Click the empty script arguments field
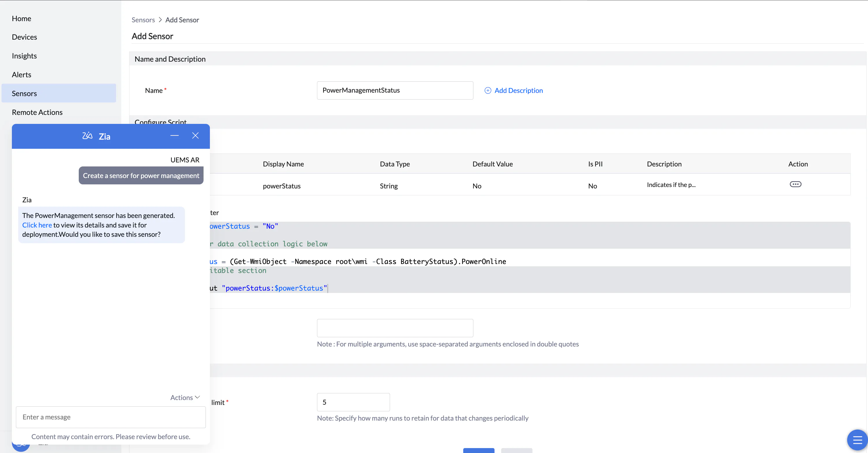Viewport: 868px width, 453px height. click(x=395, y=328)
